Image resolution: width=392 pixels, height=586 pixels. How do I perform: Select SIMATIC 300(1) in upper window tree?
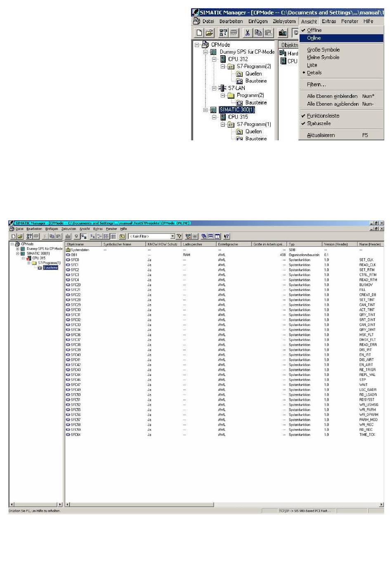[x=237, y=110]
